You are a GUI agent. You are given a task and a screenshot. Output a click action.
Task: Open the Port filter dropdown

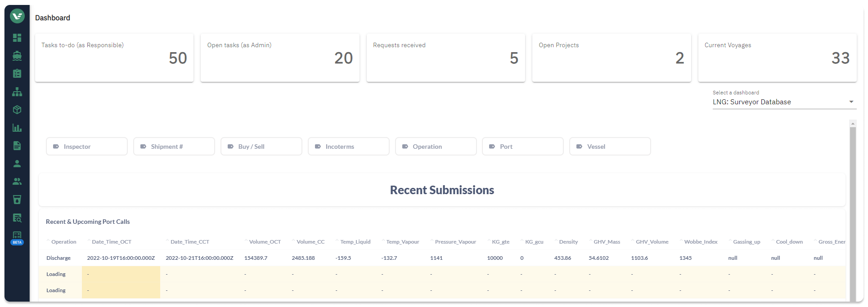(523, 147)
